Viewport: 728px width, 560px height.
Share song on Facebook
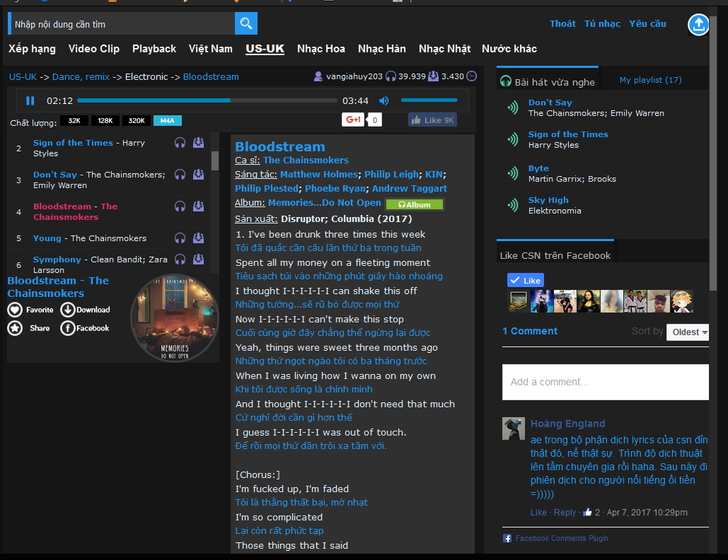pos(85,328)
